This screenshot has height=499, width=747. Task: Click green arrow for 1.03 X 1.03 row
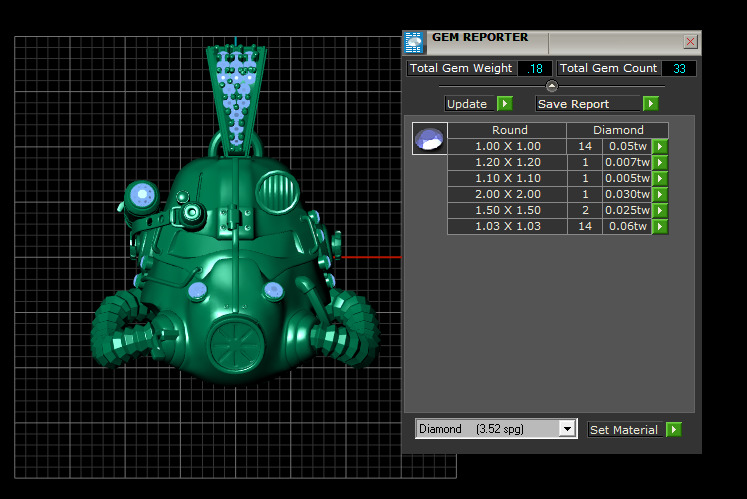[x=660, y=226]
